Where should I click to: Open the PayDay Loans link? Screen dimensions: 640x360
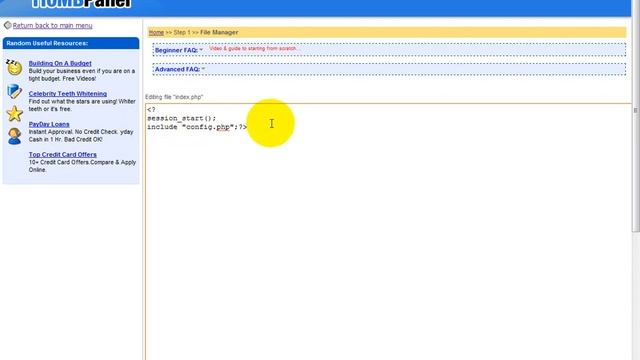(x=49, y=124)
